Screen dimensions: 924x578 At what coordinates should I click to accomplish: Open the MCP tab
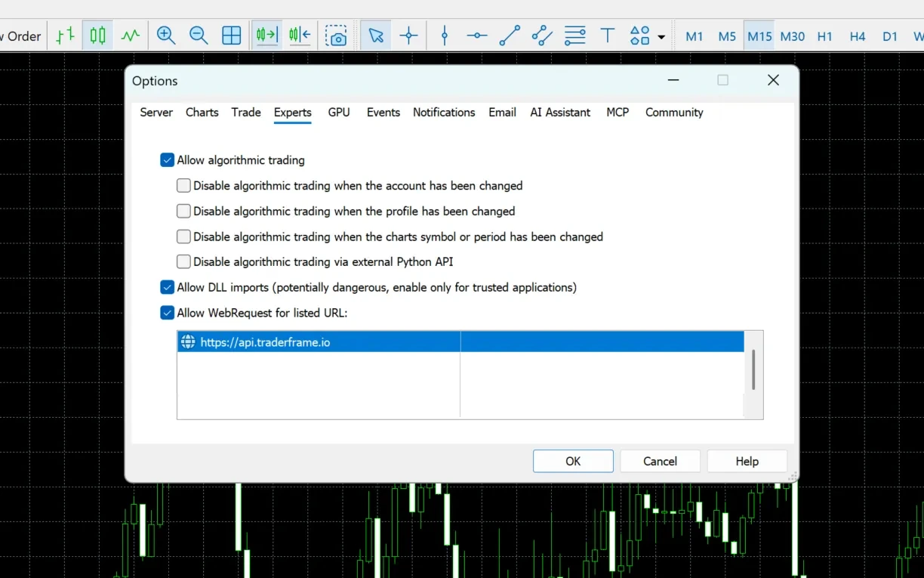point(618,112)
